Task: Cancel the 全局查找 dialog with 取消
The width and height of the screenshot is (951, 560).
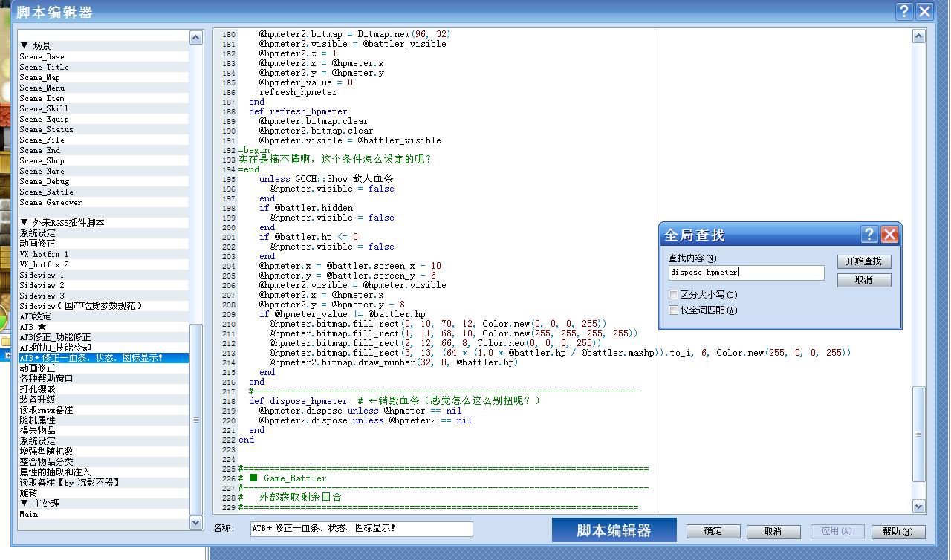Action: (864, 280)
